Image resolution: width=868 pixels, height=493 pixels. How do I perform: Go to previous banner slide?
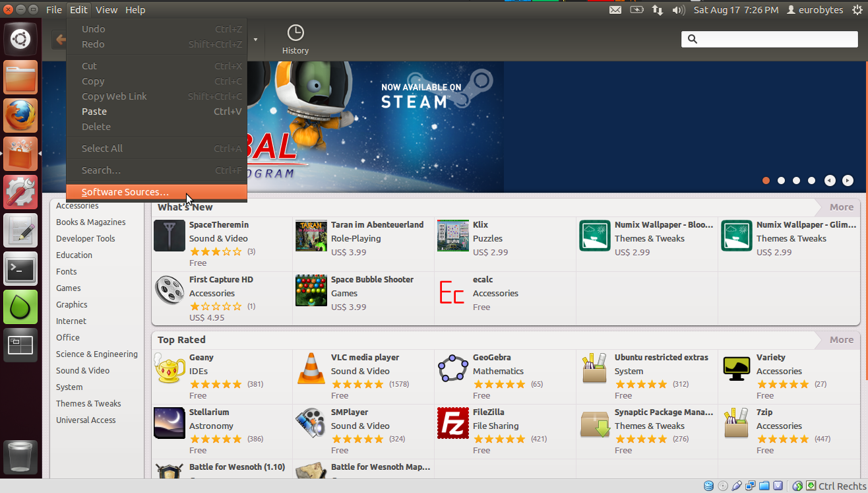point(830,180)
